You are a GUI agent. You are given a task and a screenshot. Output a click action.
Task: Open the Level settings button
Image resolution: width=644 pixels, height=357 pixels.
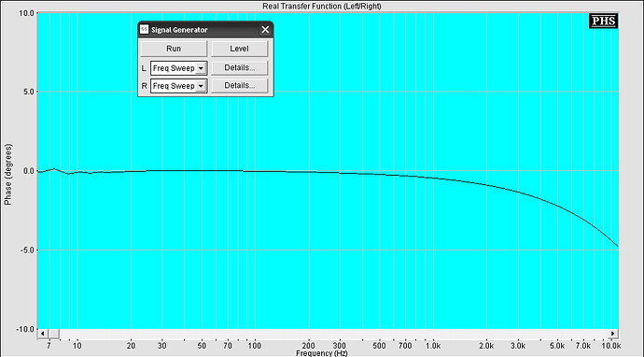pos(239,49)
